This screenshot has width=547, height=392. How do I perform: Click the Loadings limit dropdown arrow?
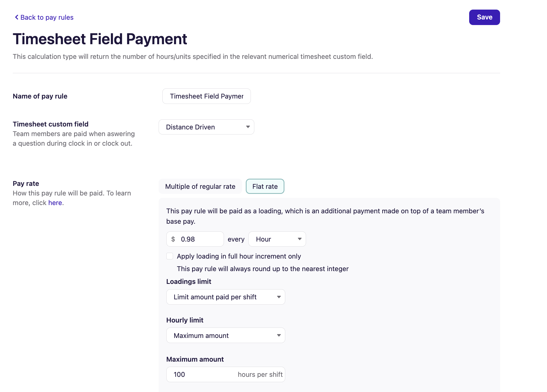279,297
